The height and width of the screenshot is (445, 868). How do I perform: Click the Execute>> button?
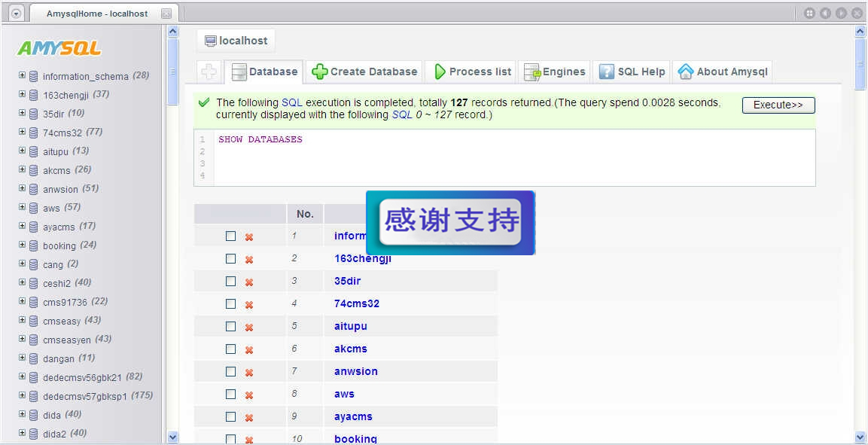click(778, 105)
